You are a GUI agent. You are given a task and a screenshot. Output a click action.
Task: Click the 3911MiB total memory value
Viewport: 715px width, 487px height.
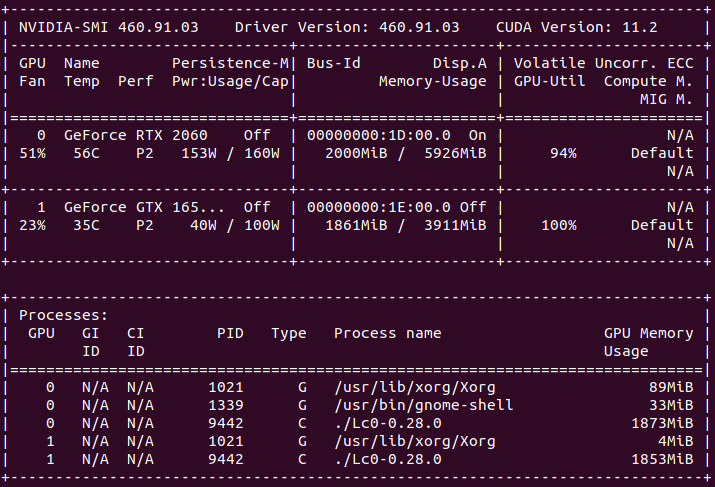[455, 225]
